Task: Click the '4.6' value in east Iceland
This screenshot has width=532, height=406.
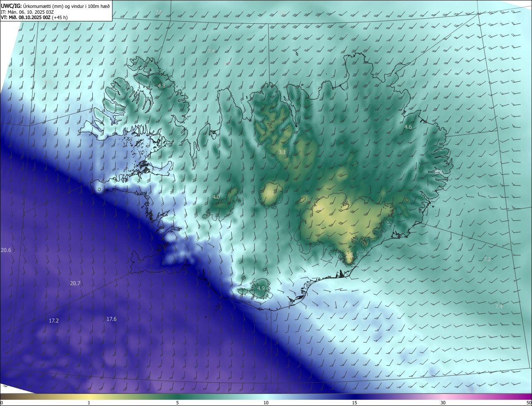Action: (408, 127)
